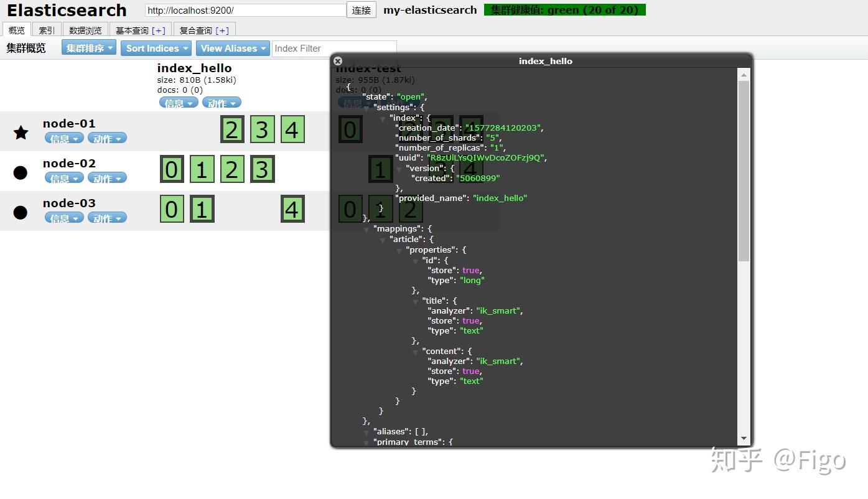Open the 信息 menu for node-01

point(64,138)
